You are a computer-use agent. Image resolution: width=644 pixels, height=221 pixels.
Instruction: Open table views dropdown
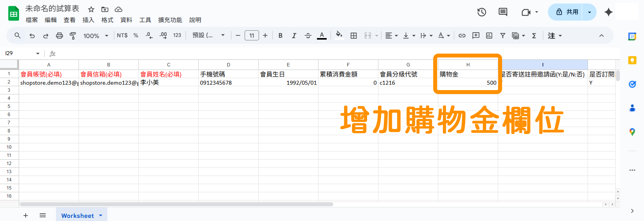(x=518, y=36)
